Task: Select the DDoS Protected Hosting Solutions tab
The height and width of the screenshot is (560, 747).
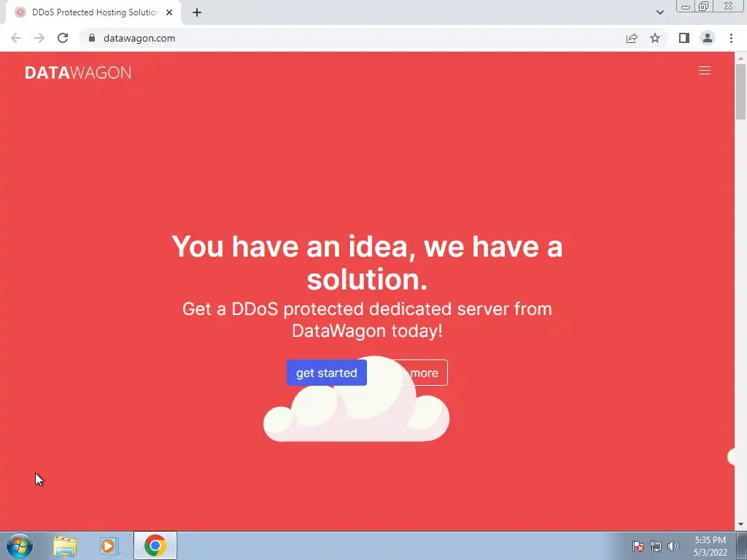Action: (93, 13)
